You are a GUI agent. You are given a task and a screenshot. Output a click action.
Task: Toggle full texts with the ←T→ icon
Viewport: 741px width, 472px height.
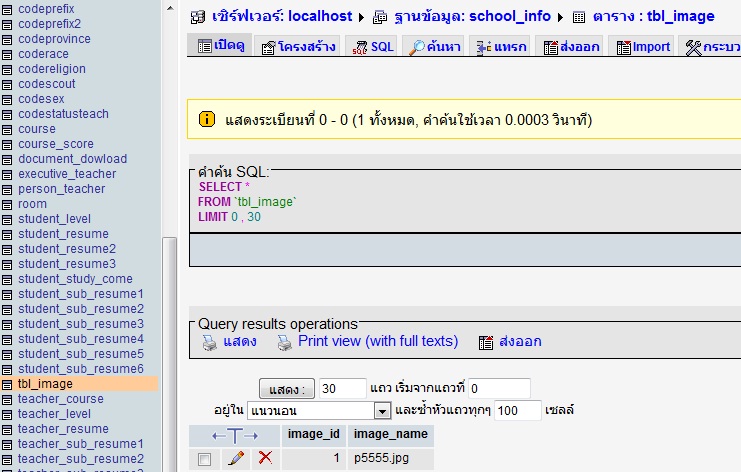(x=235, y=435)
